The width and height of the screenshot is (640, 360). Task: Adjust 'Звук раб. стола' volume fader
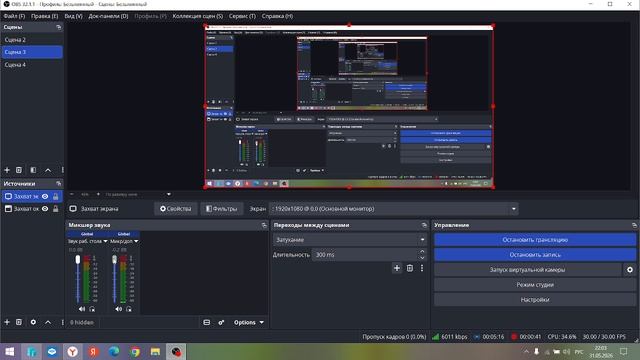(78, 260)
